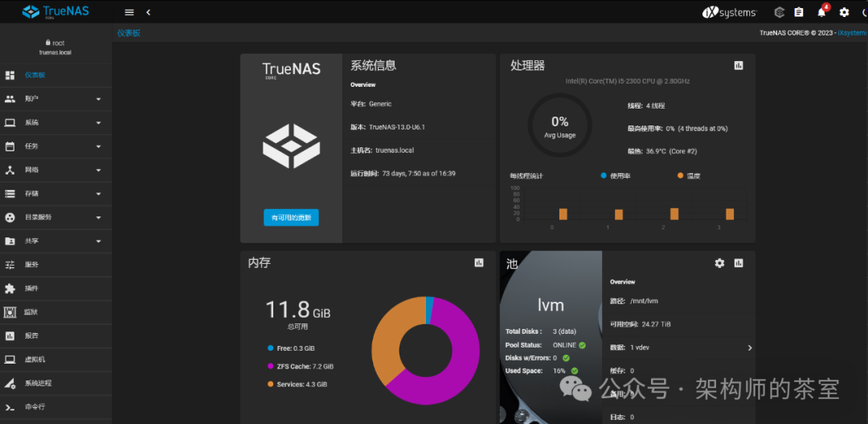Click the 命令行 shell prompt icon
Image resolution: width=868 pixels, height=424 pixels.
(10, 407)
